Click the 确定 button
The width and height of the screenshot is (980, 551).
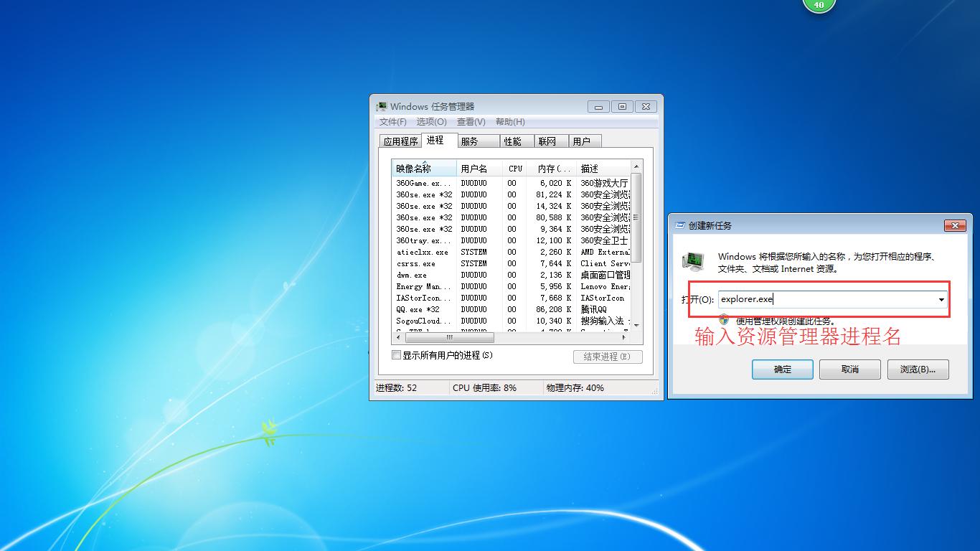coord(781,369)
